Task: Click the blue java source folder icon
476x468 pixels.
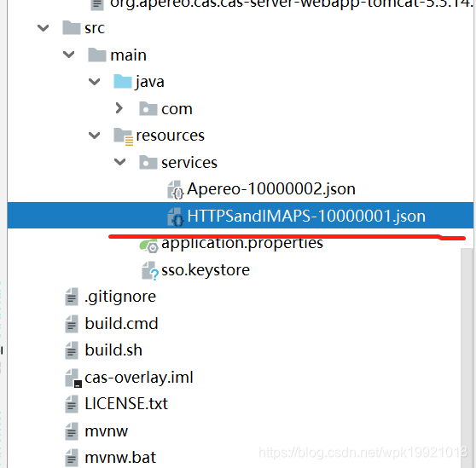Action: pos(123,81)
